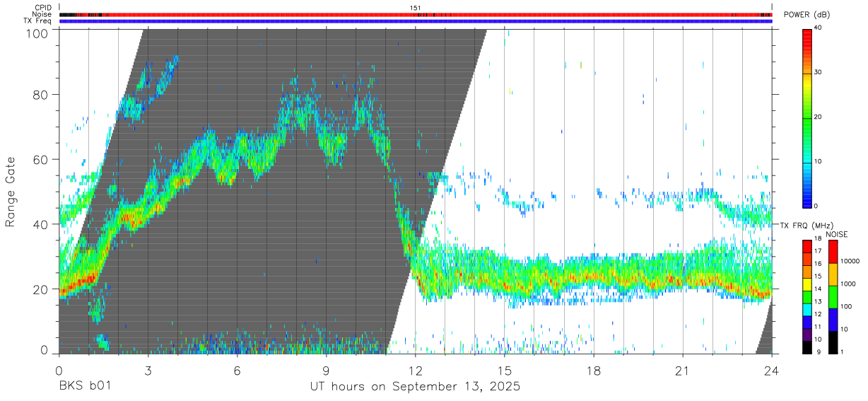The height and width of the screenshot is (401, 868).
Task: Click the 100 tick on Range Gate axis
Action: click(37, 33)
